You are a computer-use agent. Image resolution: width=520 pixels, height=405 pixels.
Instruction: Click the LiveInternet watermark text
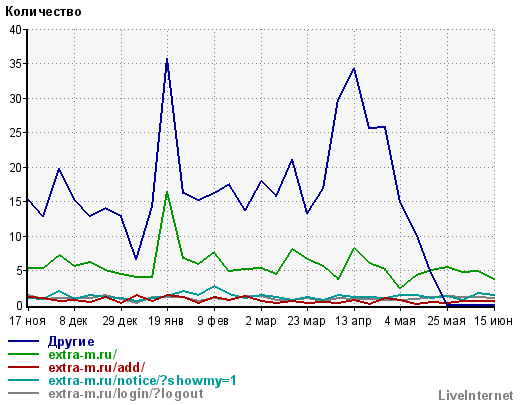pyautogui.click(x=476, y=396)
